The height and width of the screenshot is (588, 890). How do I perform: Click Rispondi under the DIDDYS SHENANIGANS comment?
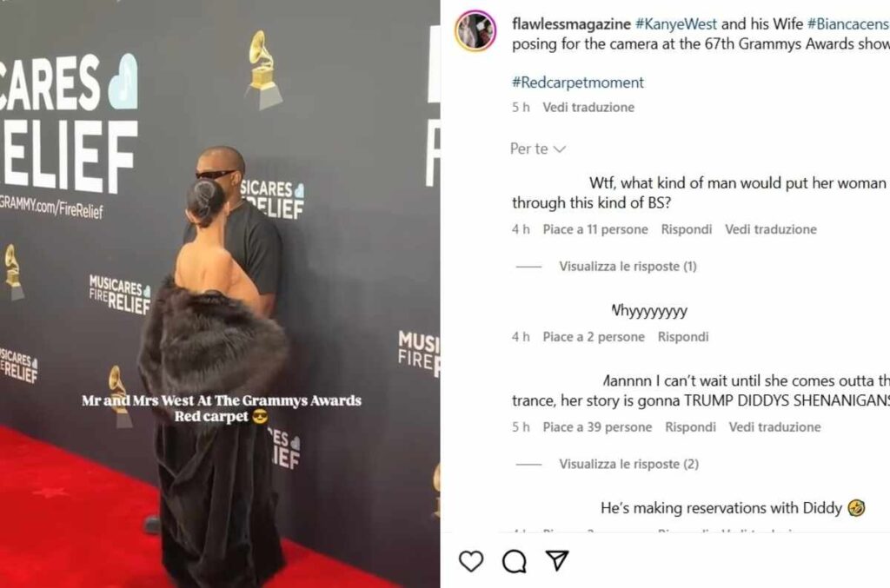(x=690, y=427)
